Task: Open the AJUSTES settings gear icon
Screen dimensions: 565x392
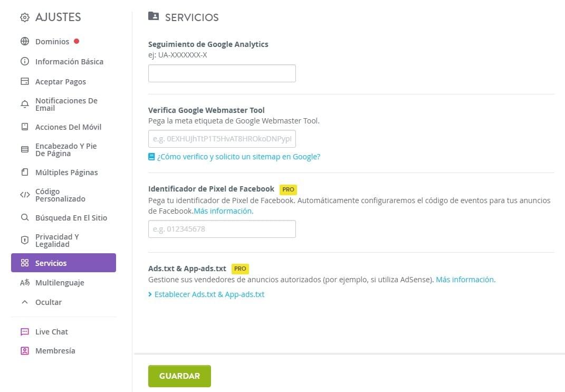Action: point(24,17)
